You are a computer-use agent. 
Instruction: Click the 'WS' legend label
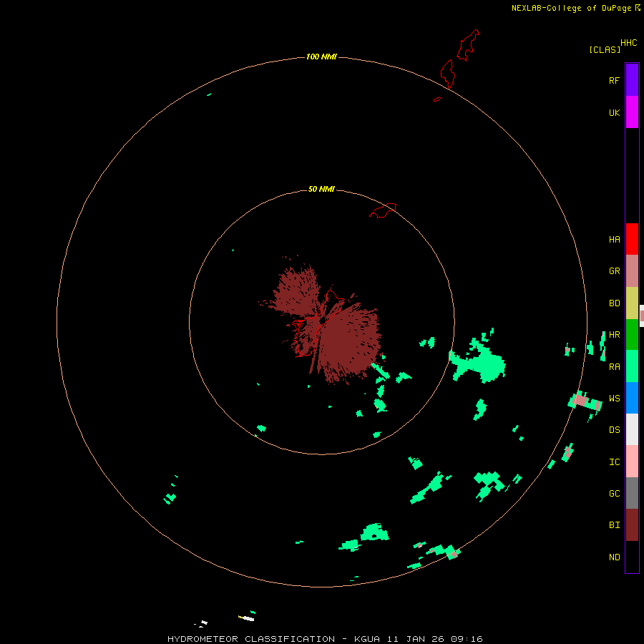tap(615, 398)
